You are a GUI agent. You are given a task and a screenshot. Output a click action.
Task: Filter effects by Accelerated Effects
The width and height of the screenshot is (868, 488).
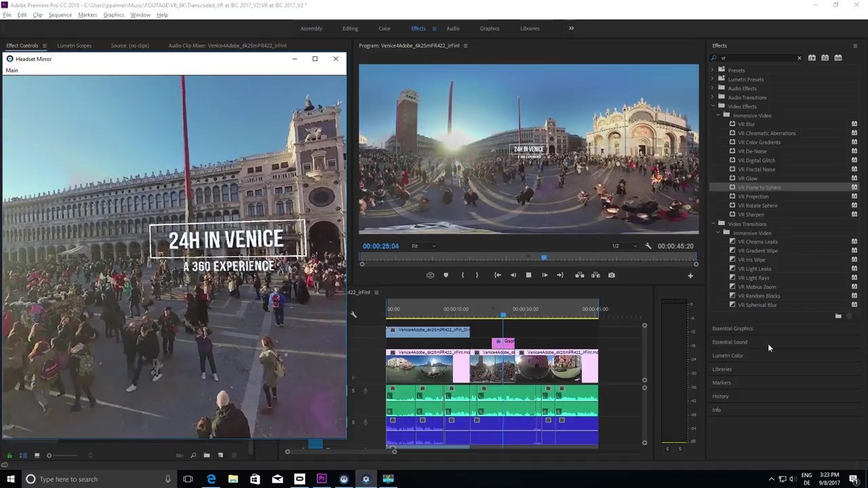(x=812, y=58)
